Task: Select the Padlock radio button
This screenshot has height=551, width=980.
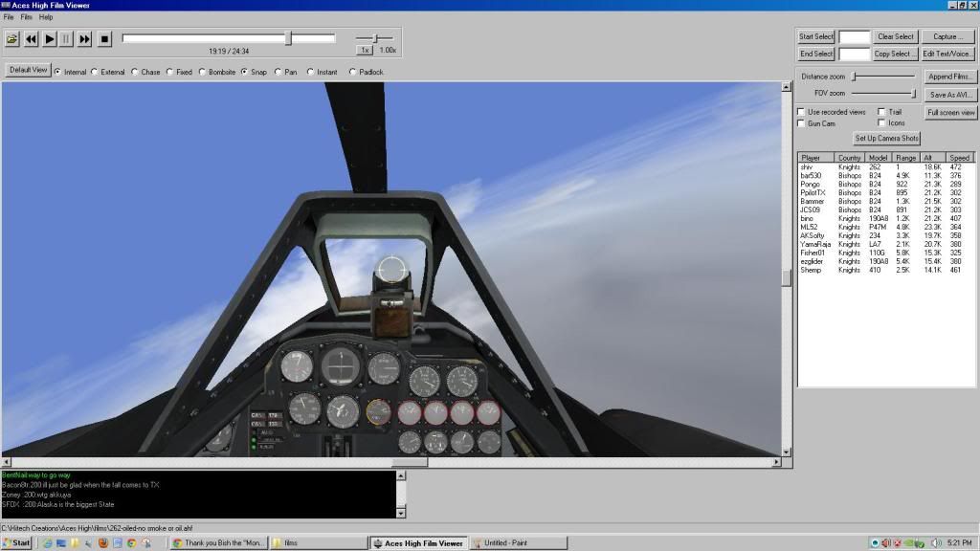Action: (x=352, y=72)
